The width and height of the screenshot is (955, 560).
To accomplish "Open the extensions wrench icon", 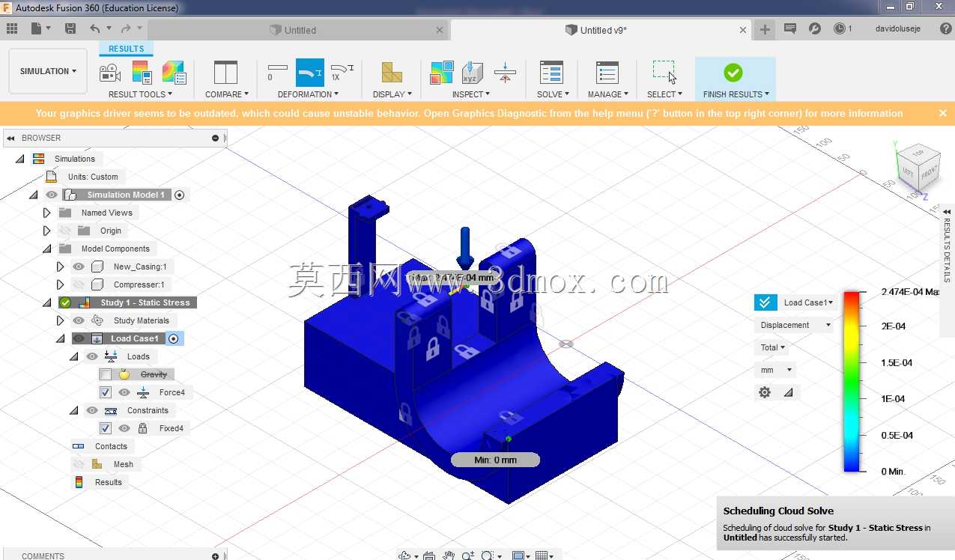I will pos(815,28).
